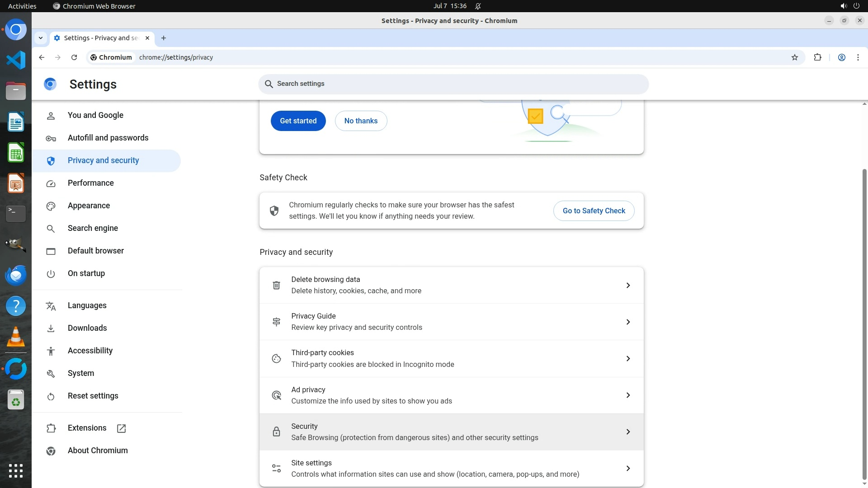The image size is (868, 488).
Task: Launch VS Code from the dock
Action: tap(16, 60)
